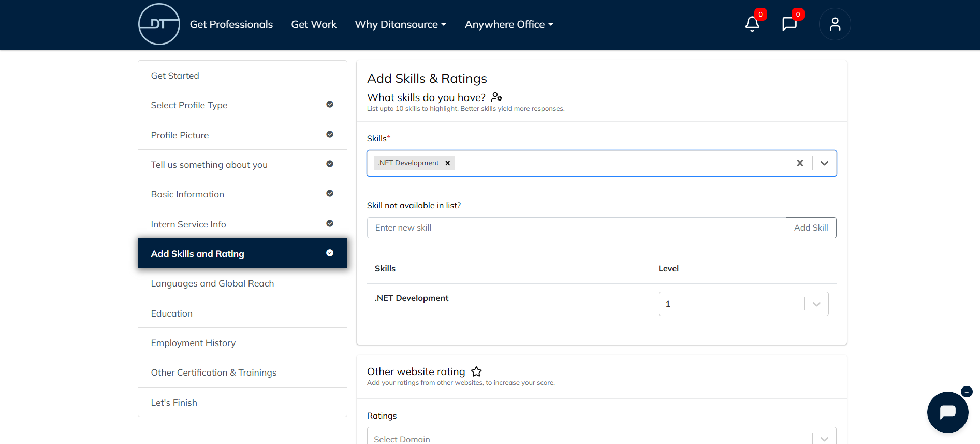The width and height of the screenshot is (980, 444).
Task: Open the Basic Information step
Action: pyautogui.click(x=242, y=194)
